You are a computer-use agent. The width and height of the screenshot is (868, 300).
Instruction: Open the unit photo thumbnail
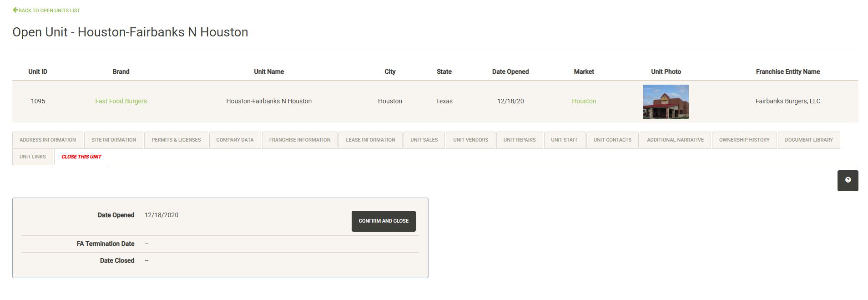[666, 102]
